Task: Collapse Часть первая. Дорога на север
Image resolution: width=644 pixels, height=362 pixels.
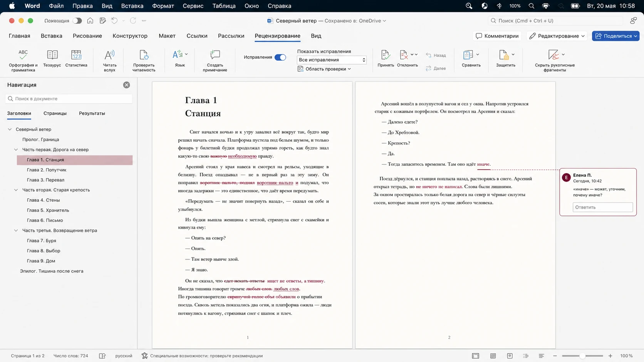Action: click(16, 150)
